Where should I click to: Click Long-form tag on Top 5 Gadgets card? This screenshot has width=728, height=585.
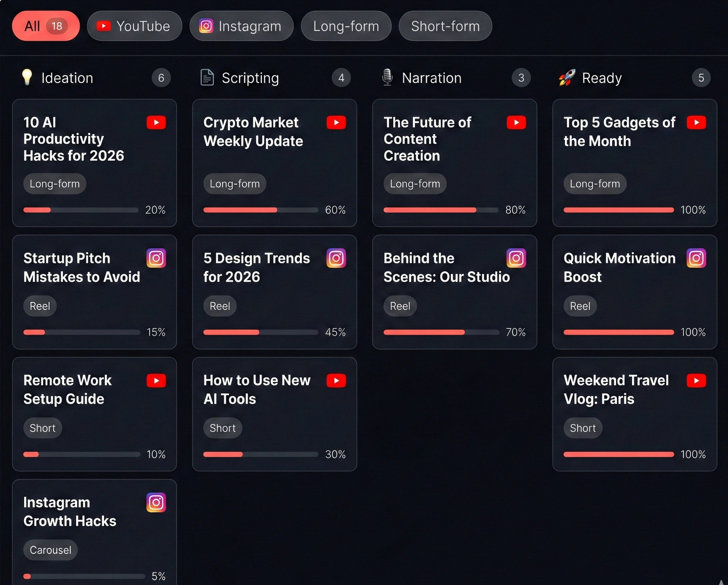pos(595,184)
